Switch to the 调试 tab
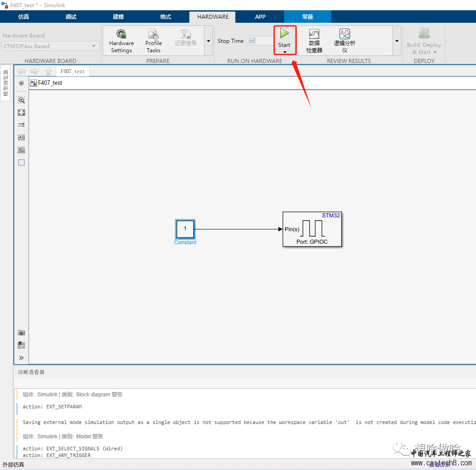Screen dimensions: 476x470 point(71,17)
